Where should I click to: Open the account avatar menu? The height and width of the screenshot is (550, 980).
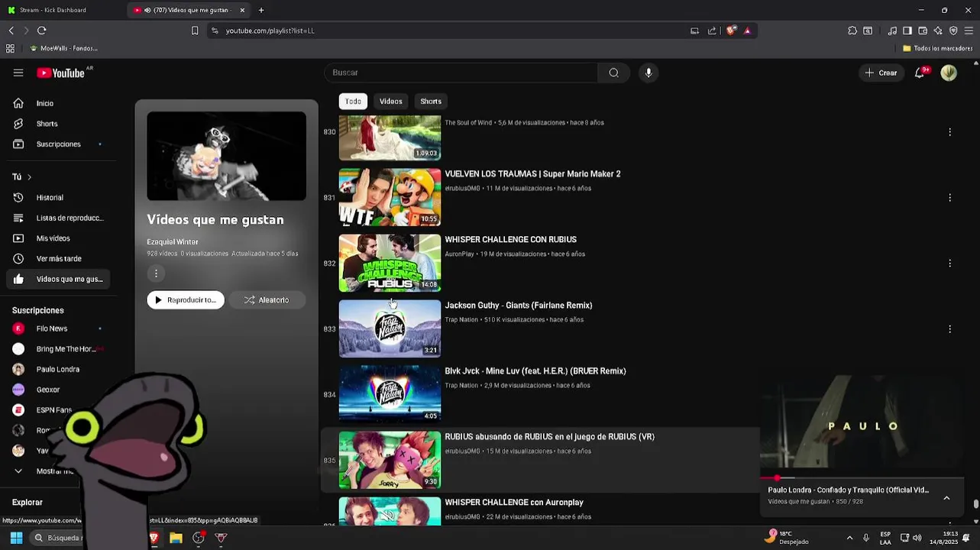coord(949,73)
